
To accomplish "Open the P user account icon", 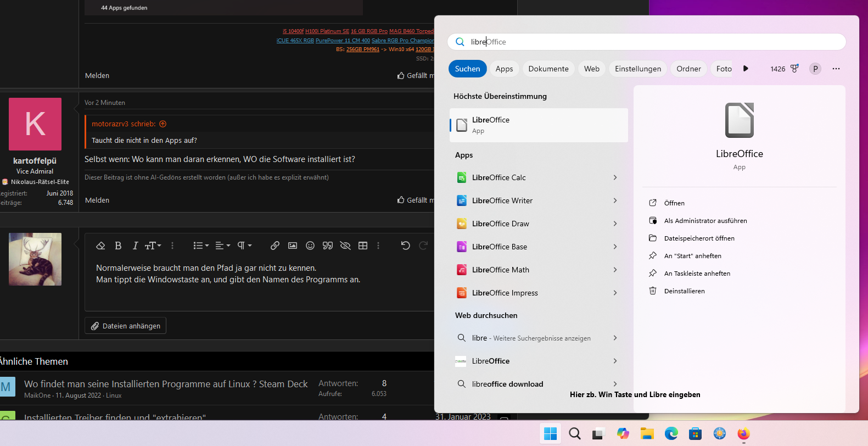I will [815, 69].
